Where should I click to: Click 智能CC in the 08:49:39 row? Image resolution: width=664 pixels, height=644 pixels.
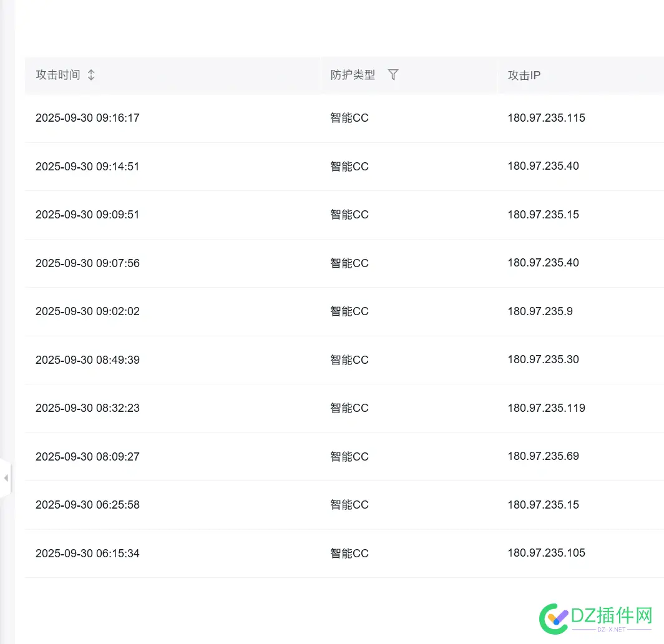tap(349, 359)
